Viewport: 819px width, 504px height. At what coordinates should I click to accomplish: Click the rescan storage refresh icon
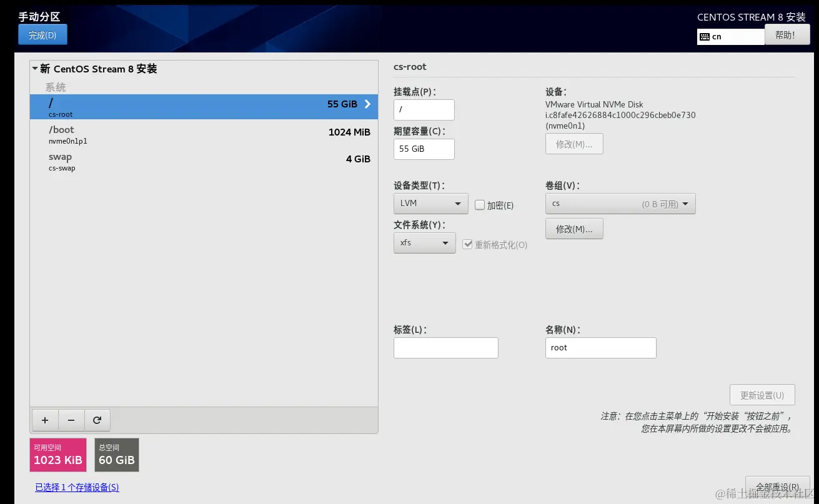(x=97, y=420)
